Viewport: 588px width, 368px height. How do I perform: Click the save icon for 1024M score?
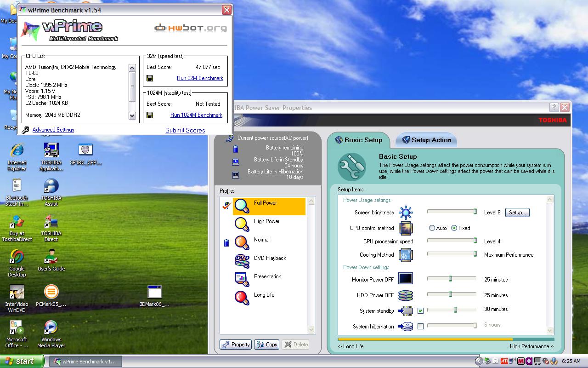point(150,115)
